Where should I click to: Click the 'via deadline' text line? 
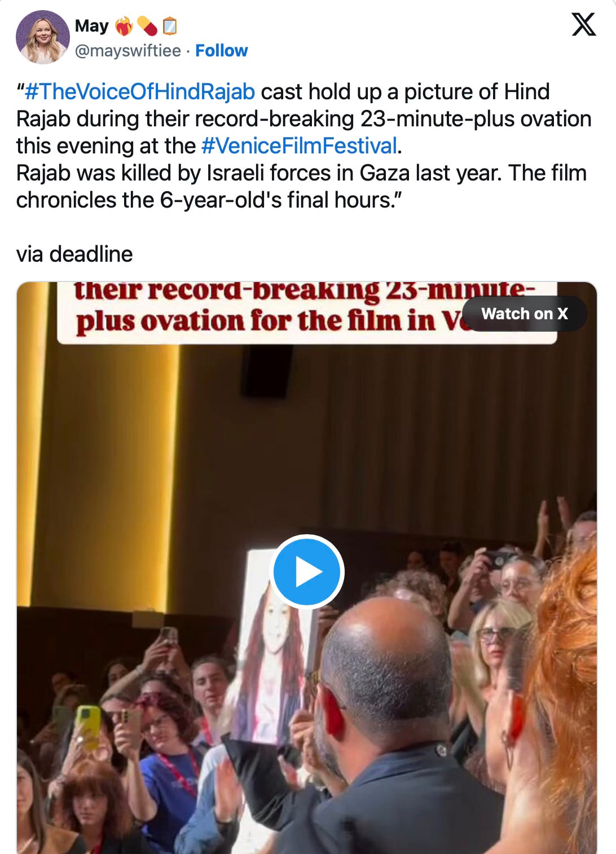click(x=74, y=254)
